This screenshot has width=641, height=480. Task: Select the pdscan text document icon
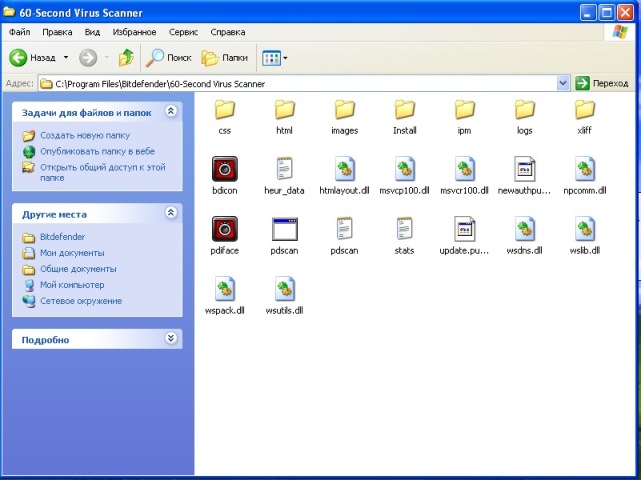[x=345, y=229]
